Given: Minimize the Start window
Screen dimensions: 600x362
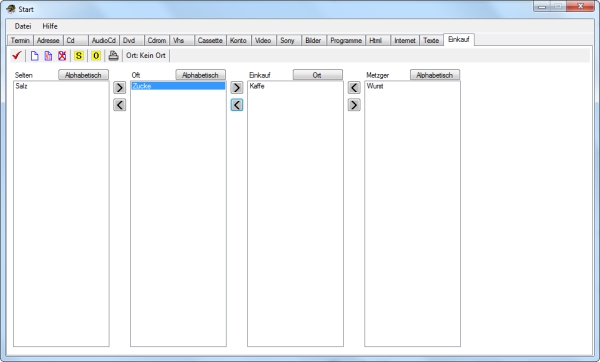Looking at the screenshot, I should click(542, 7).
